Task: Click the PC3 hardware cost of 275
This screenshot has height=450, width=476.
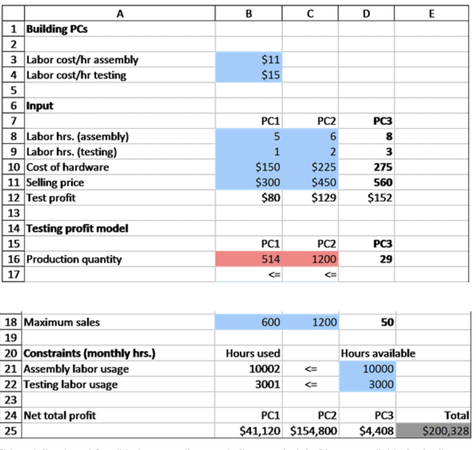Action: pyautogui.click(x=366, y=167)
